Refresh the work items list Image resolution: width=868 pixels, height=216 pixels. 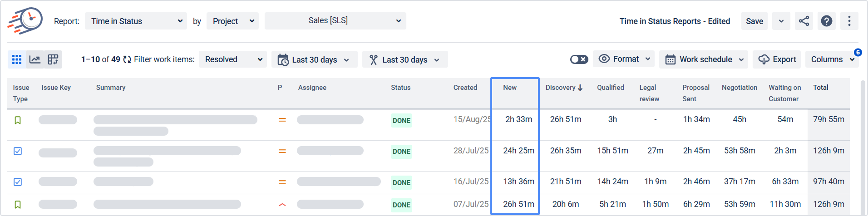(127, 59)
